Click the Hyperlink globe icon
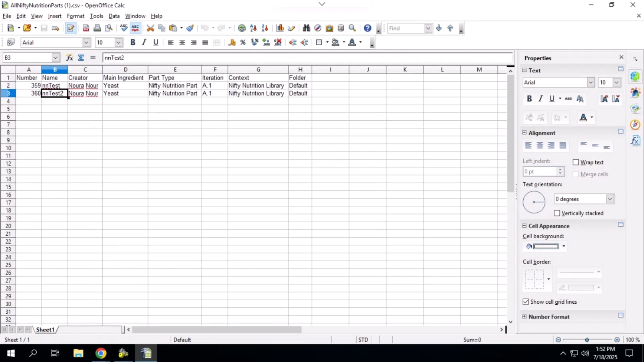This screenshot has width=644, height=362. (241, 28)
